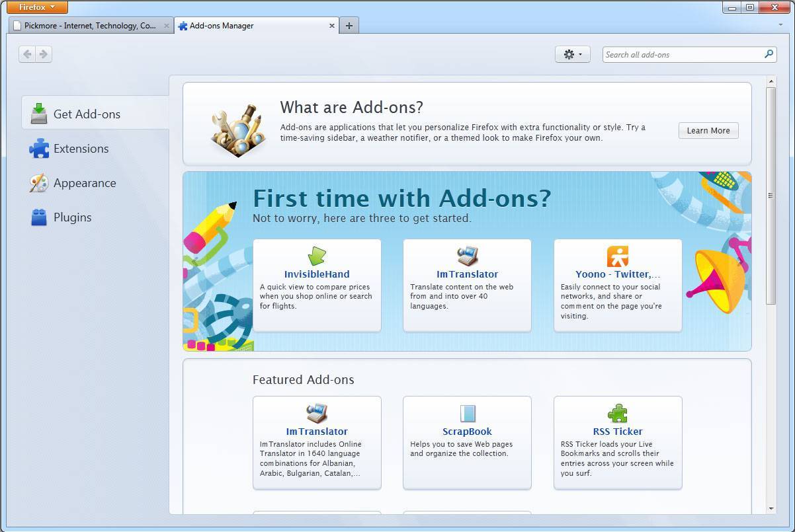Click the RSS Ticker green puzzle icon
The height and width of the screenshot is (532, 795).
tap(617, 414)
